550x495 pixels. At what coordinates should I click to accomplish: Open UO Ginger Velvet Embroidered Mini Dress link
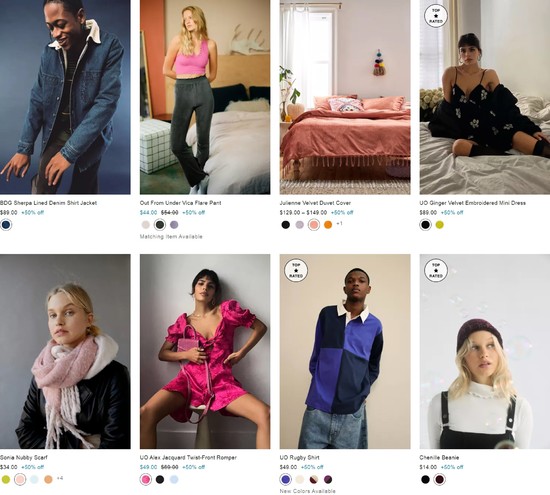(x=472, y=203)
